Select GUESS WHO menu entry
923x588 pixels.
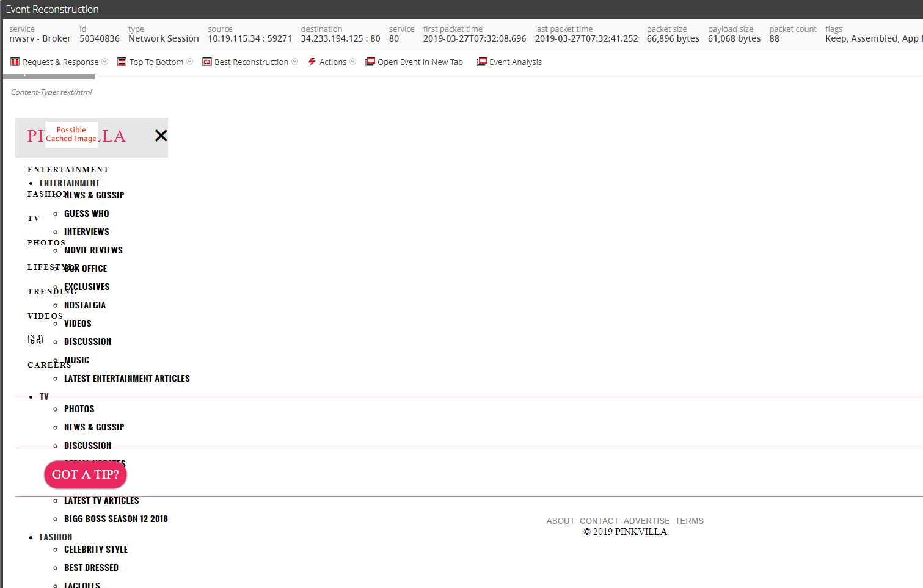tap(86, 214)
